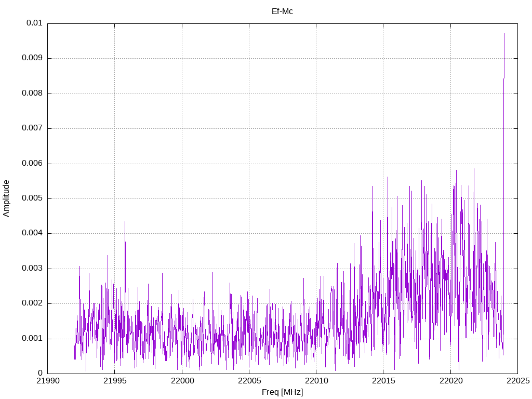This screenshot has height=399, width=532.
Task: Select the 0.009 y-axis tick label
Action: [x=32, y=58]
